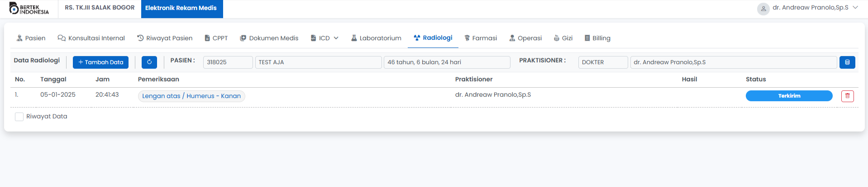This screenshot has width=868, height=187.
Task: Select the Konsultasi Internal tab
Action: 91,38
